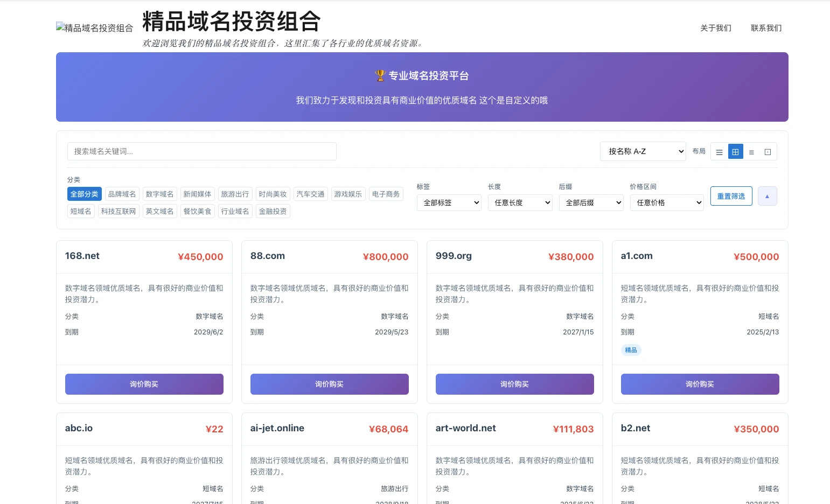Screen dimensions: 830x504
Task: Select the 短域名 category filter
Action: point(80,211)
